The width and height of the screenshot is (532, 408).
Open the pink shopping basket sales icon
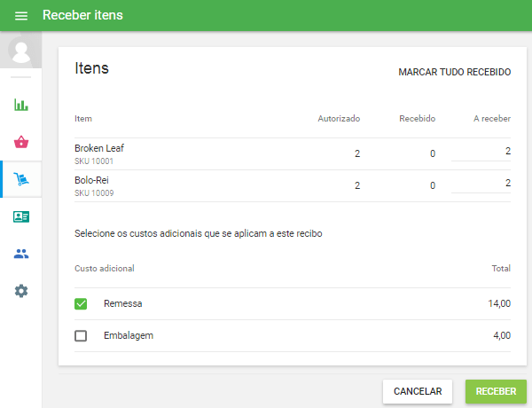(21, 142)
